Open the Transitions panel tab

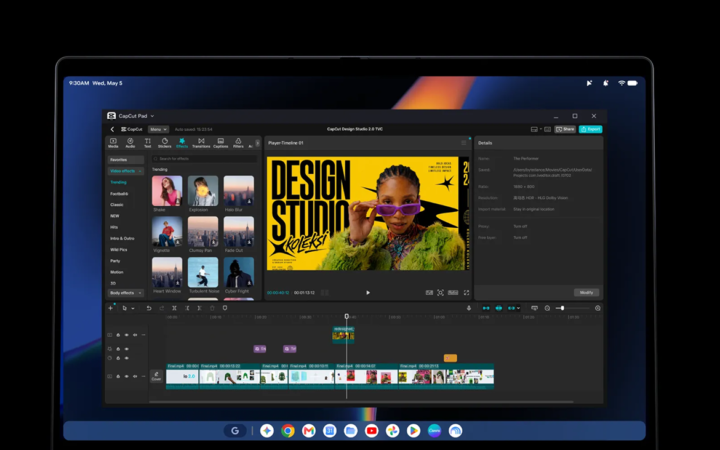201,143
